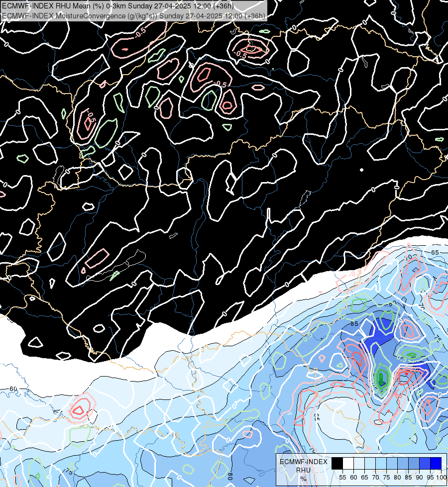Select the legend swatch between 85 and 90

(x=414, y=463)
